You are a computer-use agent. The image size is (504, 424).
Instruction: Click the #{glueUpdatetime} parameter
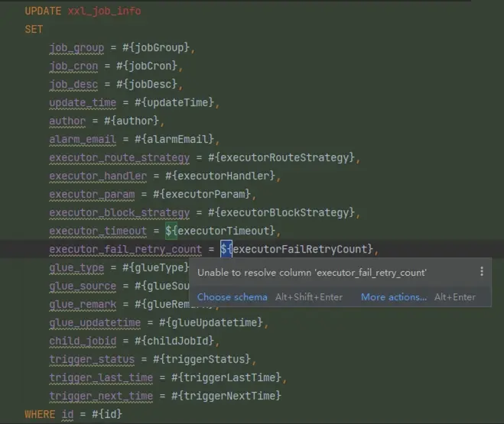[x=211, y=322]
